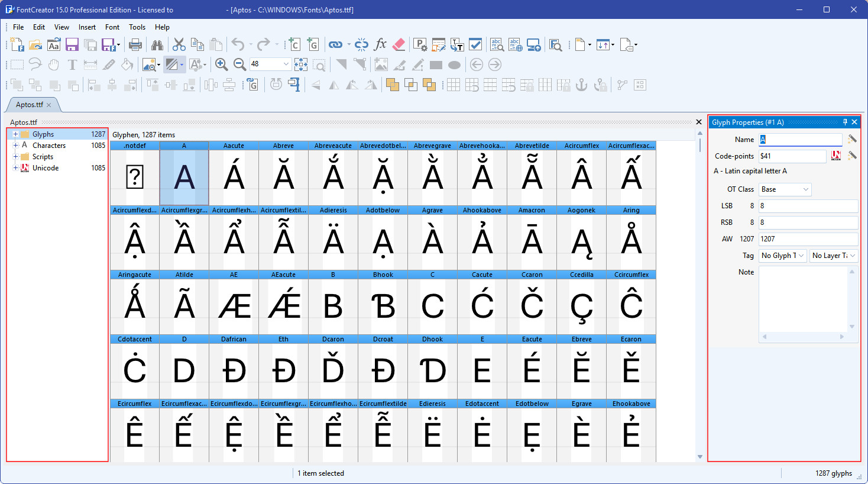Expand the Glyphs tree node
Viewport: 868px width, 484px height.
click(x=15, y=134)
